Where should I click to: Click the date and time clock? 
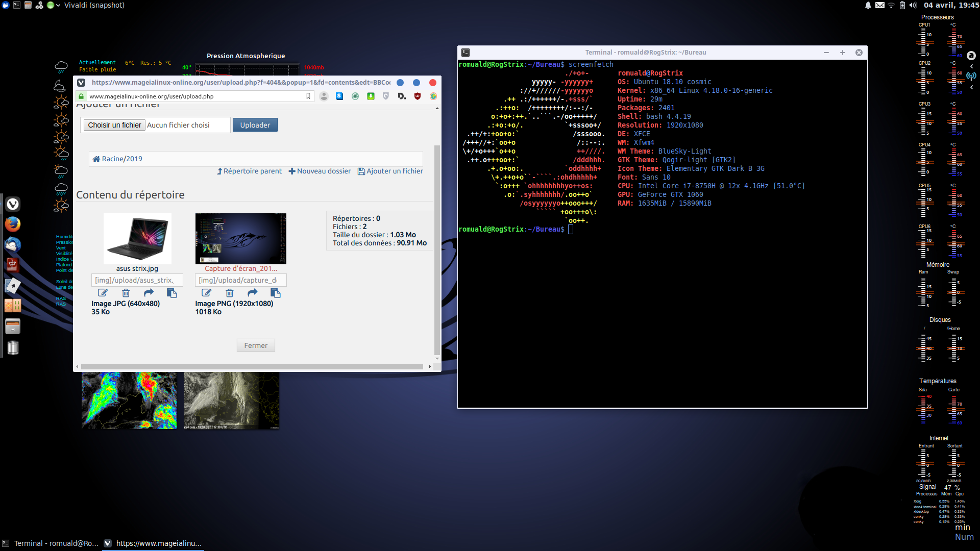point(951,5)
